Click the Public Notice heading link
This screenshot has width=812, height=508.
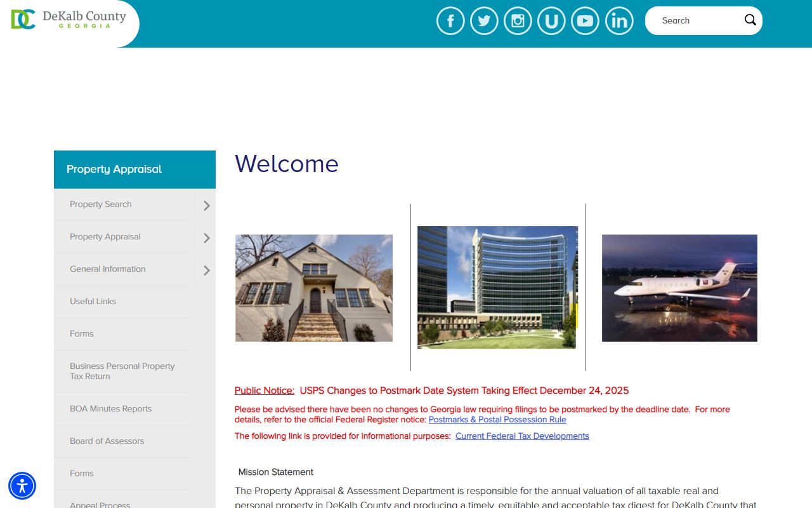pos(265,391)
